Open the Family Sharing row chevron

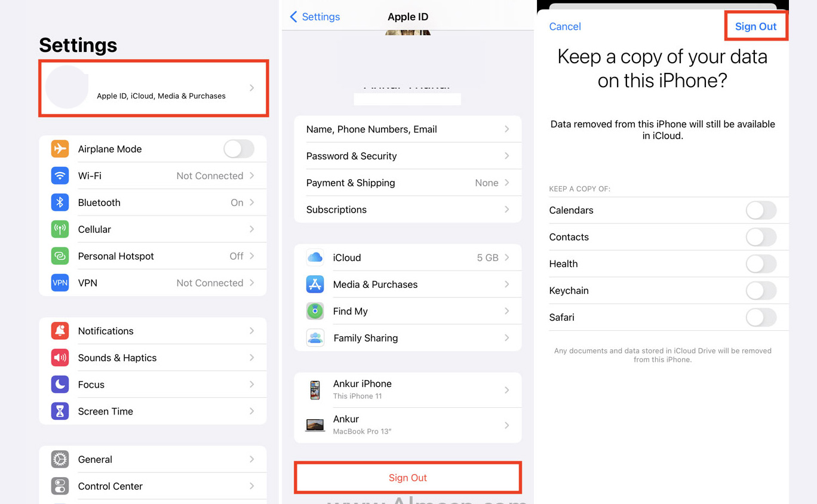[x=507, y=338]
